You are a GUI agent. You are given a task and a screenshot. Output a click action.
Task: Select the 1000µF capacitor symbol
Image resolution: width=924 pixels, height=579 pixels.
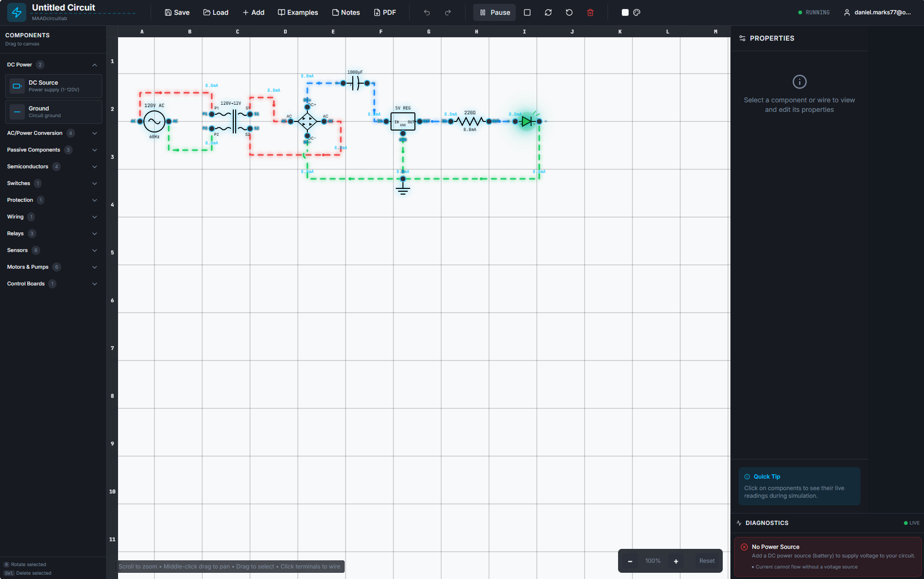tap(355, 83)
